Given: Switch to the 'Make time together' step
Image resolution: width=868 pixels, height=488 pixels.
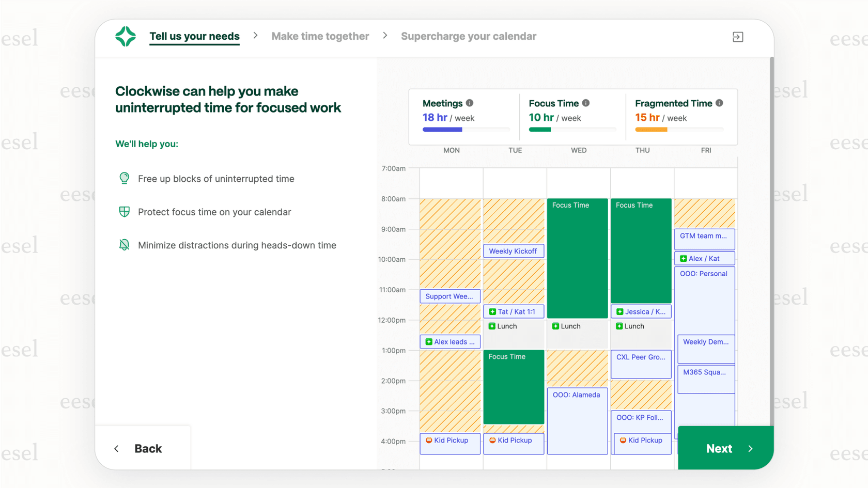Looking at the screenshot, I should coord(320,36).
